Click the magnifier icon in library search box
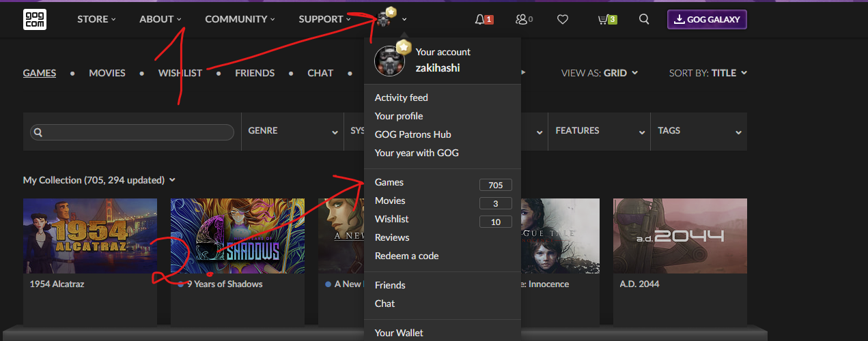868x341 pixels. click(x=38, y=132)
